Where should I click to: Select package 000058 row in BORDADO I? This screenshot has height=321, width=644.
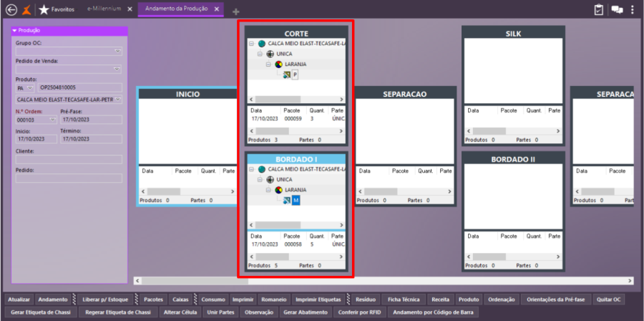296,244
